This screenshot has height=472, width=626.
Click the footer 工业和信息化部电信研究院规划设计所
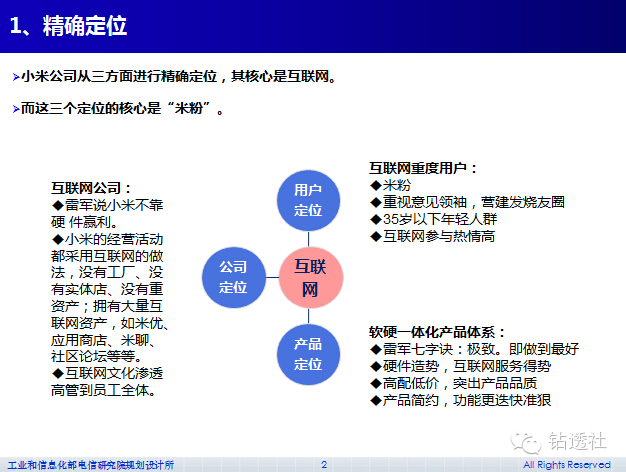(91, 465)
